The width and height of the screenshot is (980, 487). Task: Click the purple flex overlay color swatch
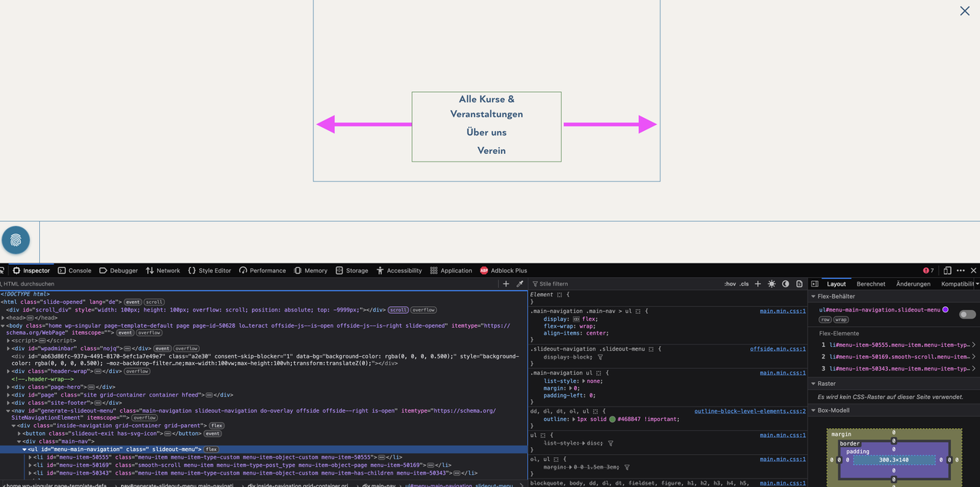pos(946,309)
